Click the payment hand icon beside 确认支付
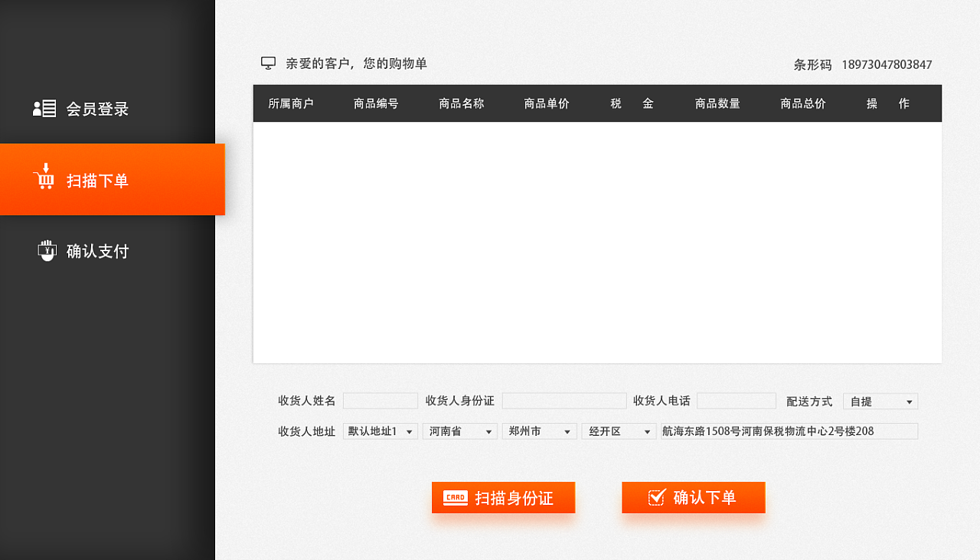This screenshot has height=560, width=980. coord(46,250)
